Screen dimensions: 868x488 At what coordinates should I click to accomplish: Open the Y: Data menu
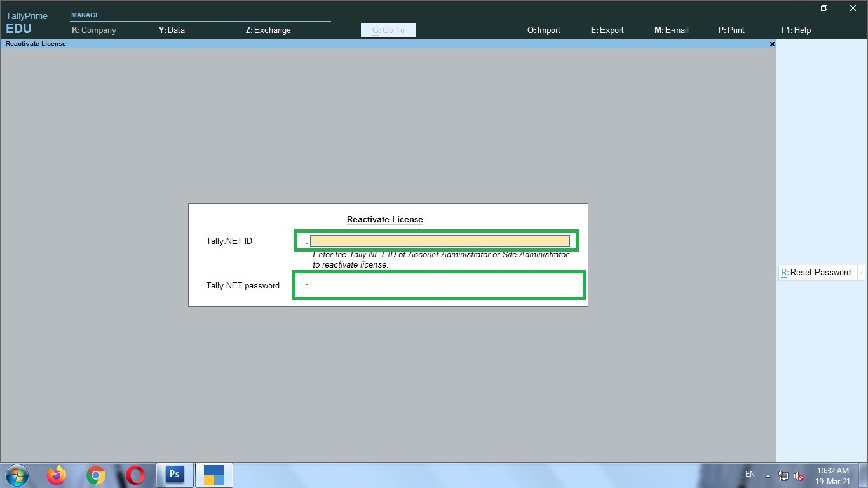pos(172,30)
